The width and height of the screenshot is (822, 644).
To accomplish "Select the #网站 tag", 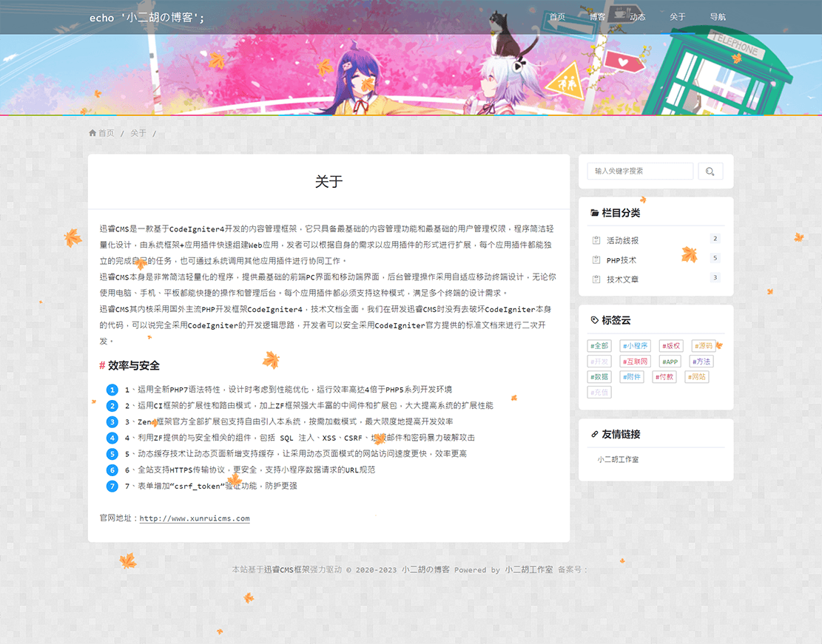I will click(x=697, y=377).
